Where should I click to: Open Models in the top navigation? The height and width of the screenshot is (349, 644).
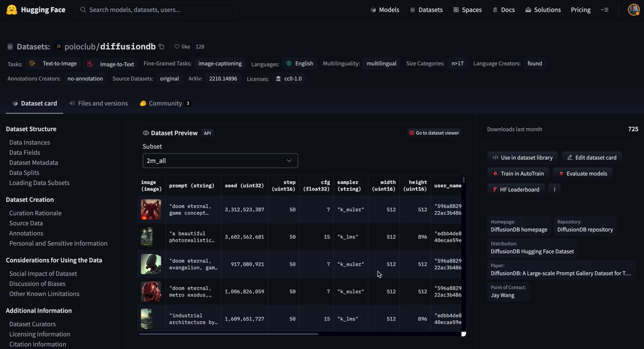(385, 10)
